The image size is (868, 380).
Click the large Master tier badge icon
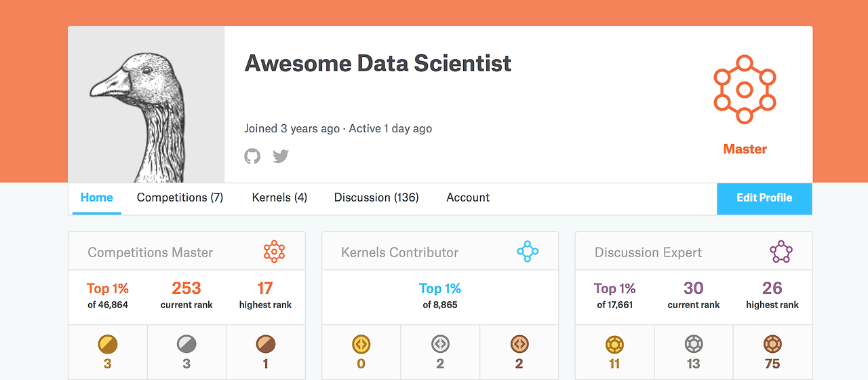tap(745, 90)
